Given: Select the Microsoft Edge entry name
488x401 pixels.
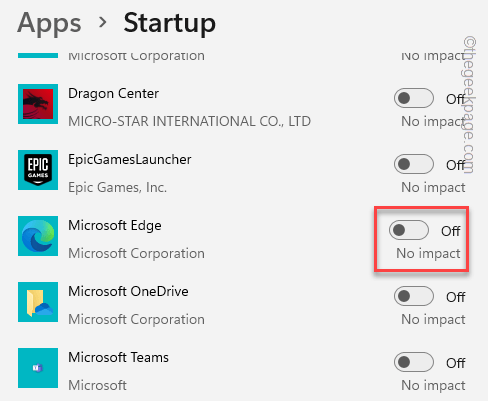Looking at the screenshot, I should [x=115, y=226].
